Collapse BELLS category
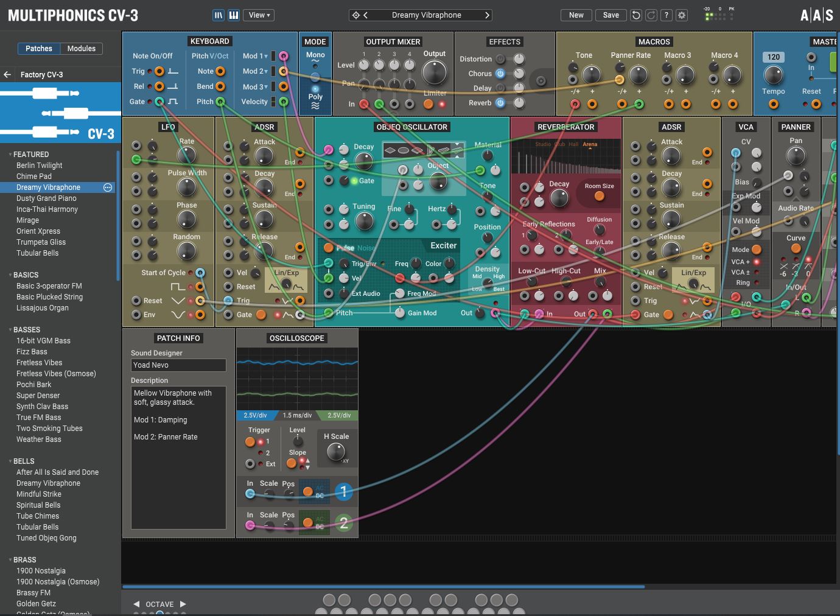 coord(10,461)
